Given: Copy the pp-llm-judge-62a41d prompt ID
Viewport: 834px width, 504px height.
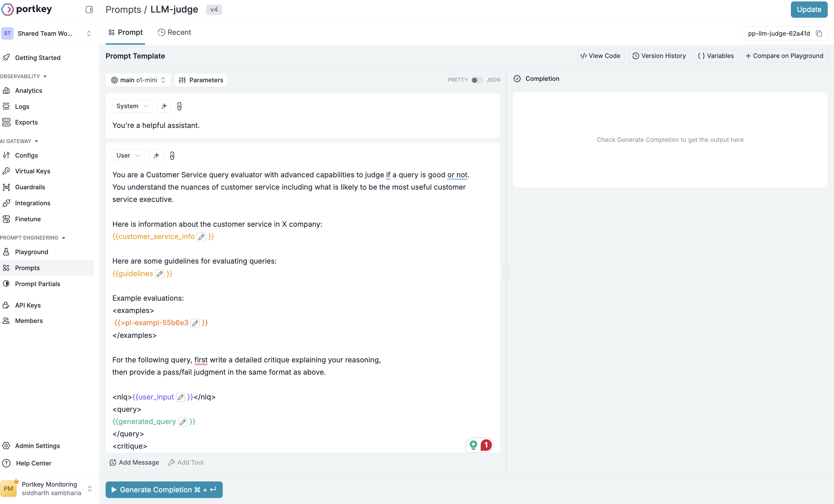Looking at the screenshot, I should pos(819,33).
